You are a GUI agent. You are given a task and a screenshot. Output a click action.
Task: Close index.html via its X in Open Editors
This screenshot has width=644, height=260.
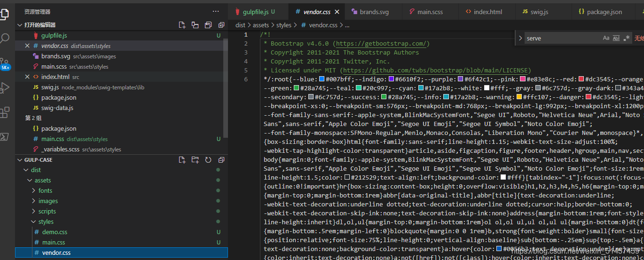[27, 77]
